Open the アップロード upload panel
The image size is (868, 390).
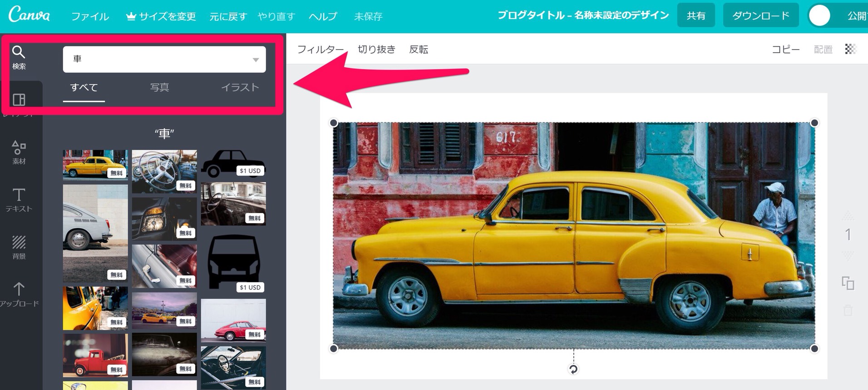click(x=19, y=295)
